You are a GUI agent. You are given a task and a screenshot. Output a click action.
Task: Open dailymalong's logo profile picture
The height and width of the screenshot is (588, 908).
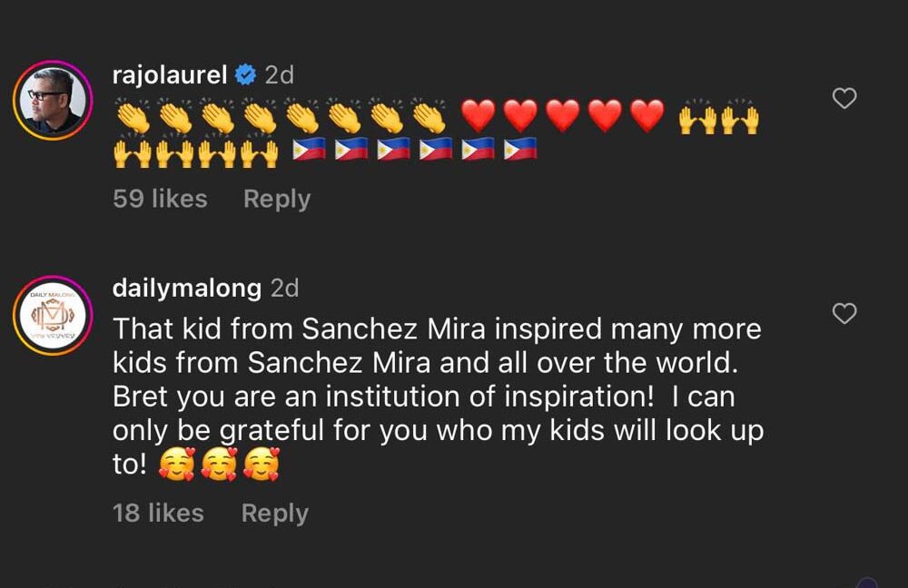pyautogui.click(x=53, y=316)
